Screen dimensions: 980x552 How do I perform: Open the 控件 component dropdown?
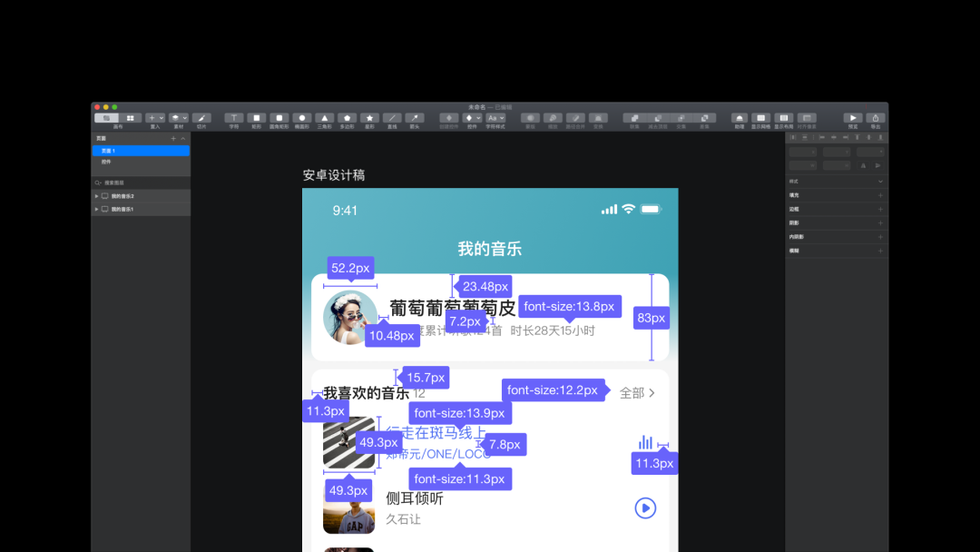coord(473,117)
